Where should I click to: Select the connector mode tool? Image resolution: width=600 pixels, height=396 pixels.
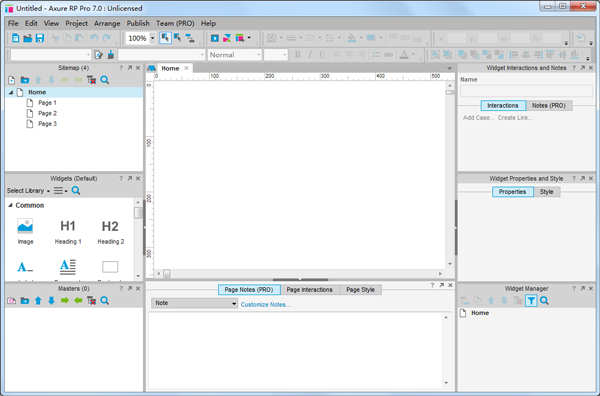point(190,38)
